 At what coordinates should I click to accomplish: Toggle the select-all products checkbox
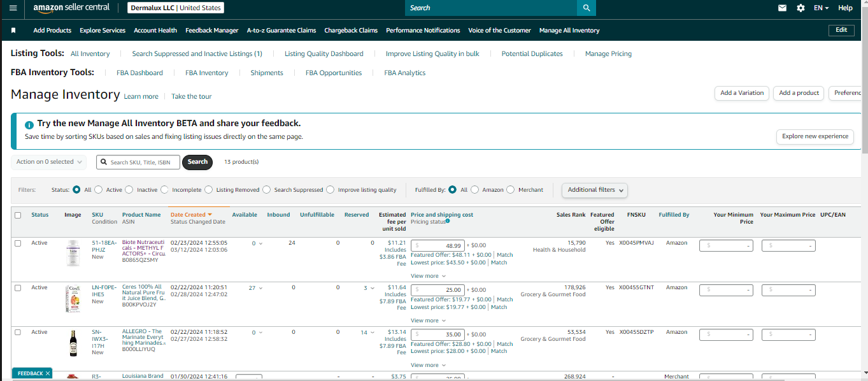18,215
